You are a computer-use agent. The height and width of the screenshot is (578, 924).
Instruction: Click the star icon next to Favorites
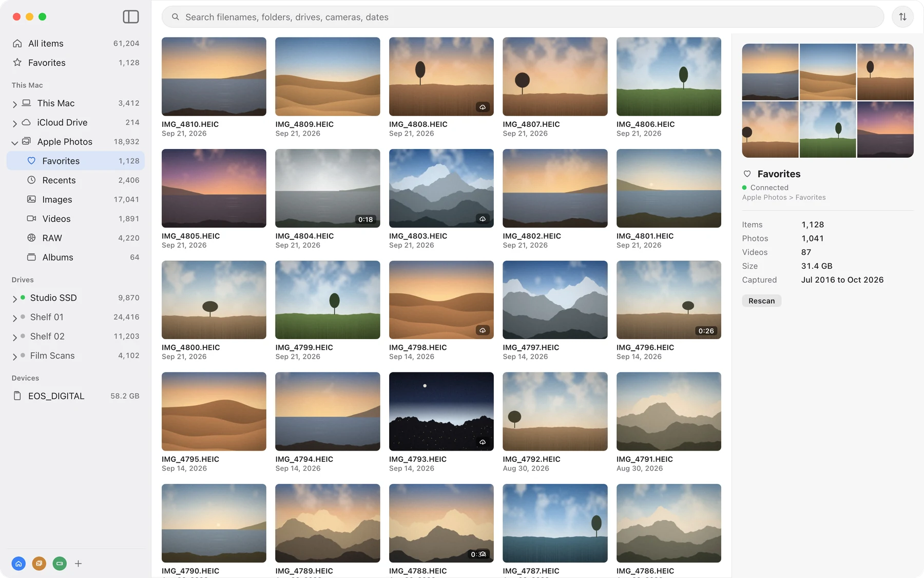17,63
